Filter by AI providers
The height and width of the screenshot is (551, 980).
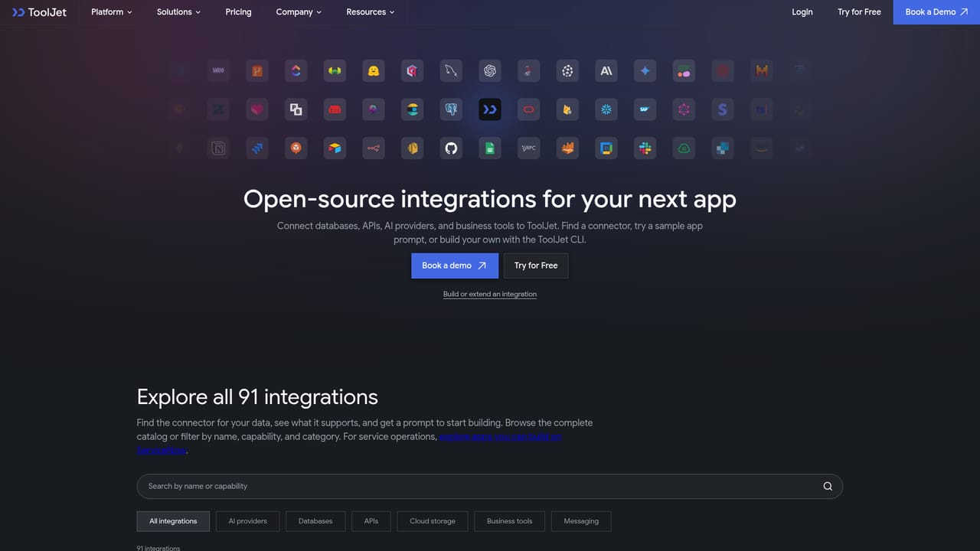(247, 521)
